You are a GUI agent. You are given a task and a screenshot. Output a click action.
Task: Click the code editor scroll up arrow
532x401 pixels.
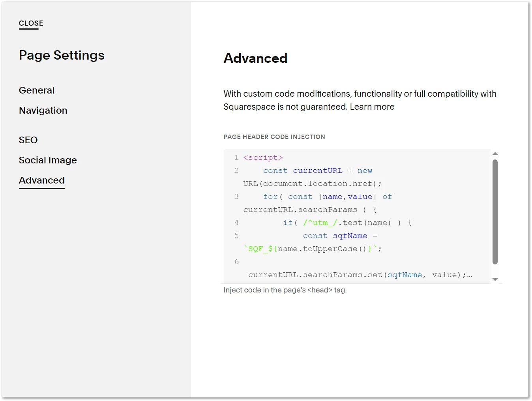coord(495,154)
